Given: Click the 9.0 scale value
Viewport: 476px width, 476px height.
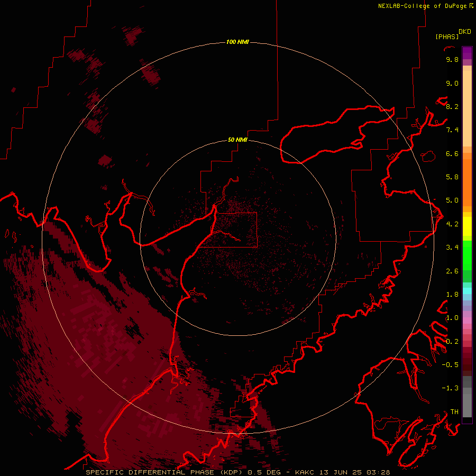Looking at the screenshot, I should click(452, 83).
